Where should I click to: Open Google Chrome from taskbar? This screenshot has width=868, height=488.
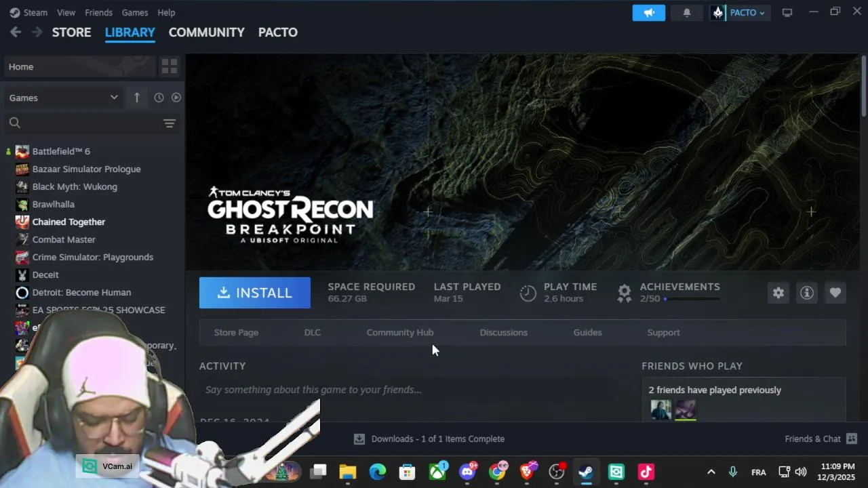497,472
